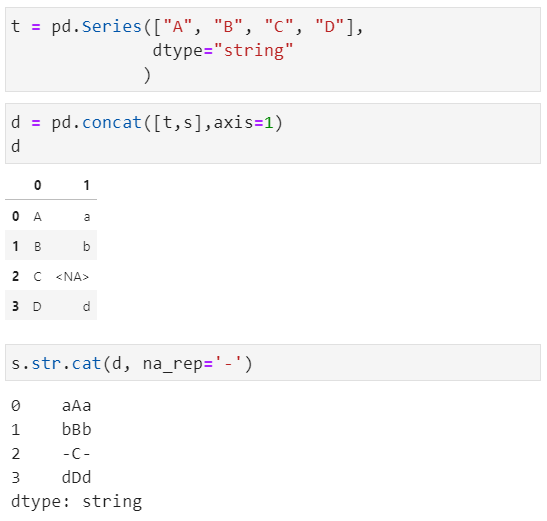This screenshot has width=547, height=521.
Task: Click output value -C-
Action: click(x=77, y=454)
